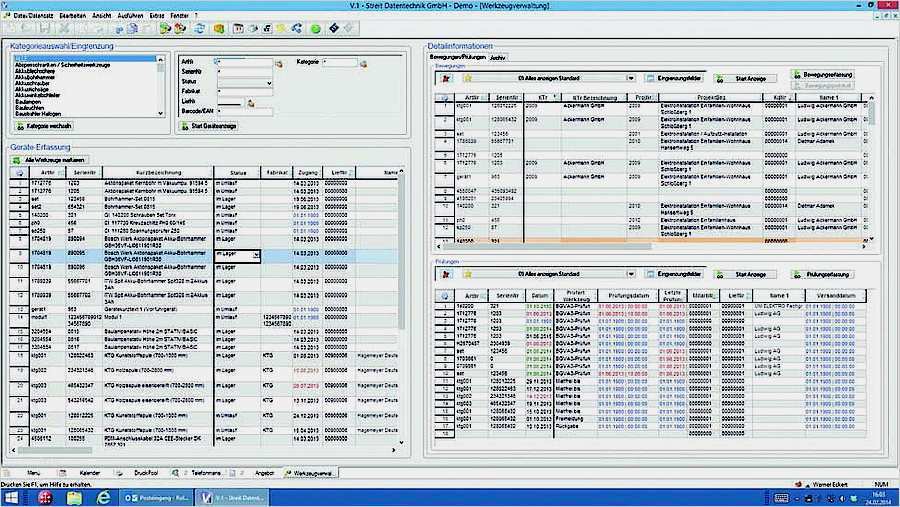Open the 'im Lager' status dropdown in the selected row
Viewport: 900px width, 507px height.
[x=257, y=256]
